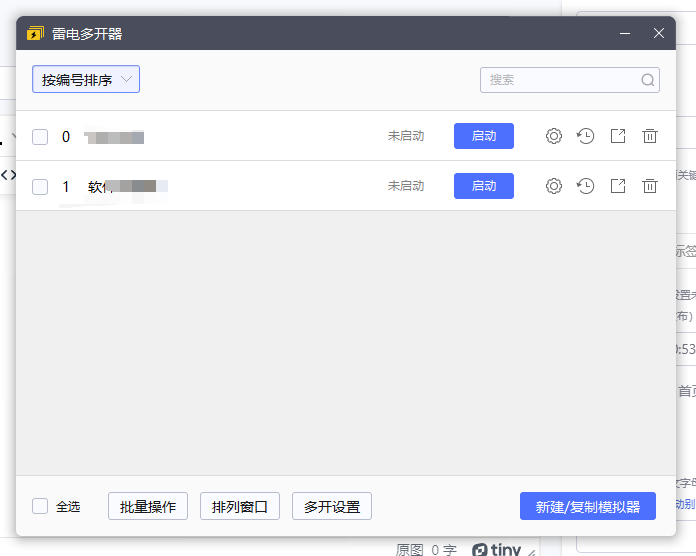Image resolution: width=696 pixels, height=556 pixels.
Task: Expand the 按编号排序 sort dropdown
Action: [x=86, y=80]
